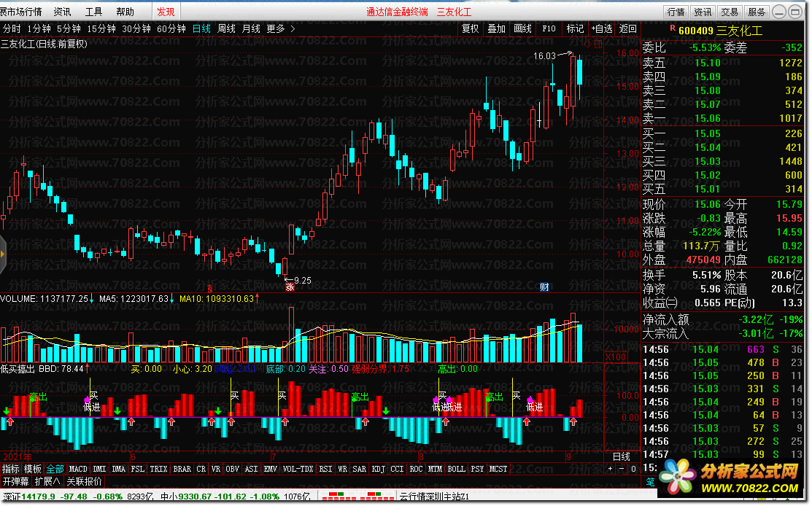Screen dimensions: 812x506
Task: Open the 模板 template selector
Action: point(33,469)
